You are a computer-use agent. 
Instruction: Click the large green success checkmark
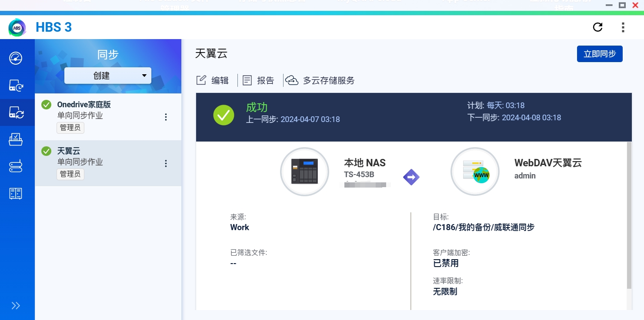224,115
